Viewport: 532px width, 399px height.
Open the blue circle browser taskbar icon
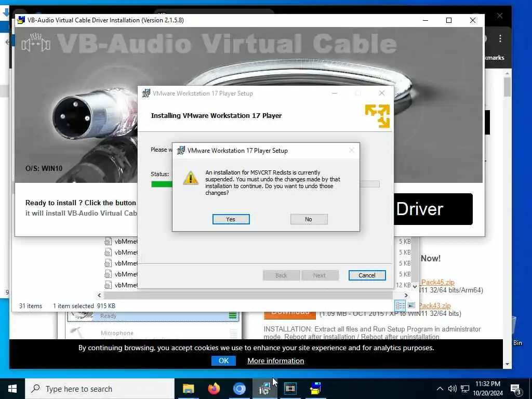click(x=239, y=389)
